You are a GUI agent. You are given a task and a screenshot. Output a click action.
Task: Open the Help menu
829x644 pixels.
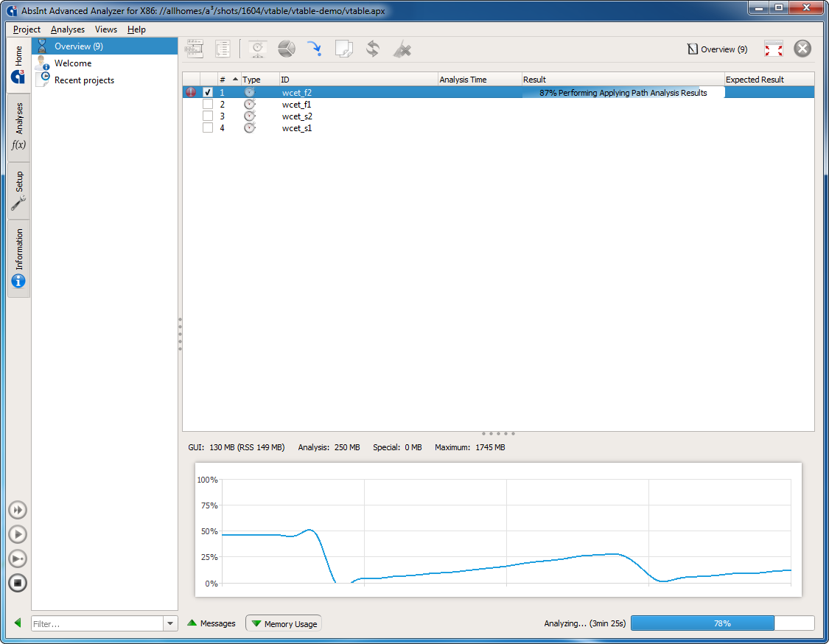point(136,29)
